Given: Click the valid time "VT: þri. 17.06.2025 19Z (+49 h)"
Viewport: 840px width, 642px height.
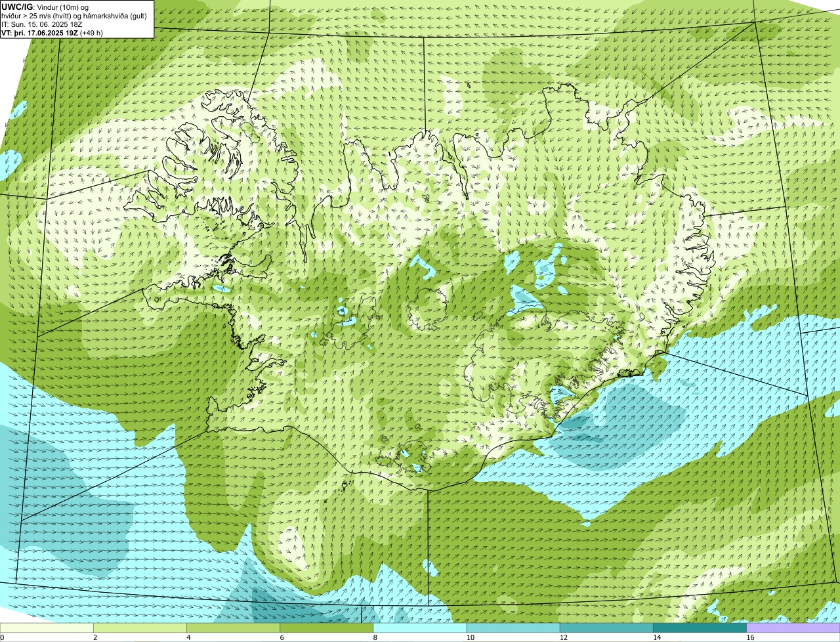Looking at the screenshot, I should pos(52,33).
